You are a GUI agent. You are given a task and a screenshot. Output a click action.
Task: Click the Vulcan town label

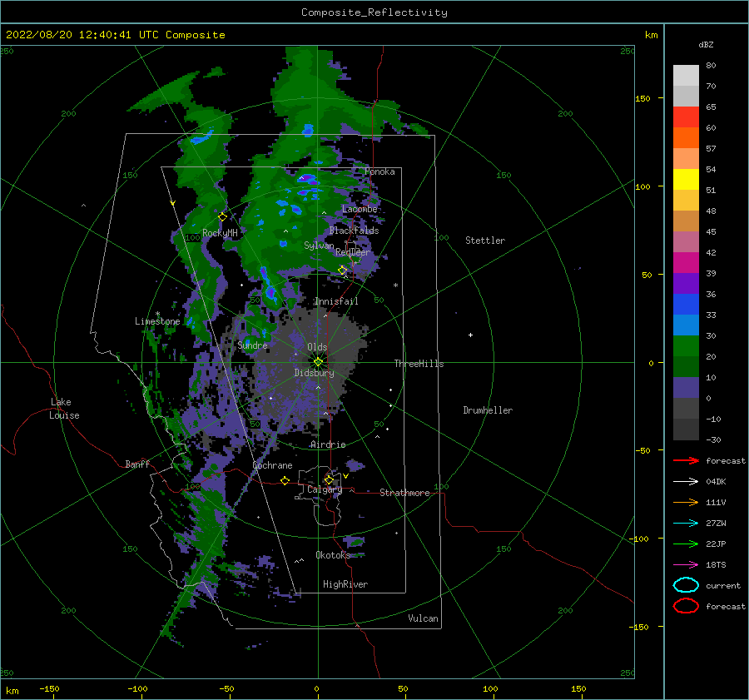pos(423,618)
